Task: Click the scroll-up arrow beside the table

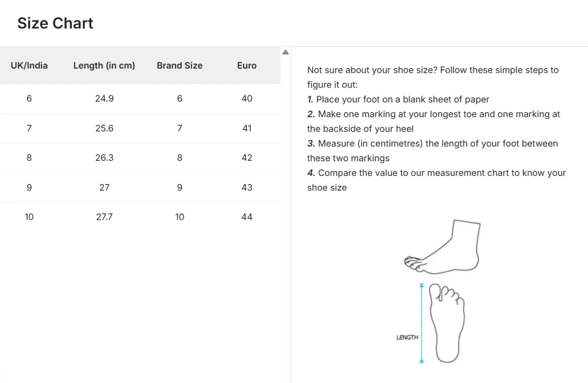Action: point(285,52)
